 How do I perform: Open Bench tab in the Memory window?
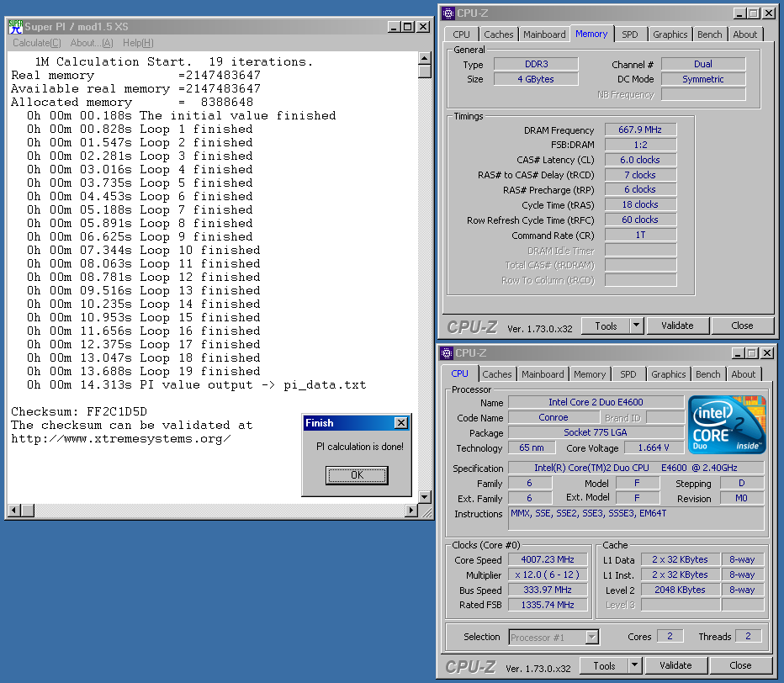click(x=709, y=34)
